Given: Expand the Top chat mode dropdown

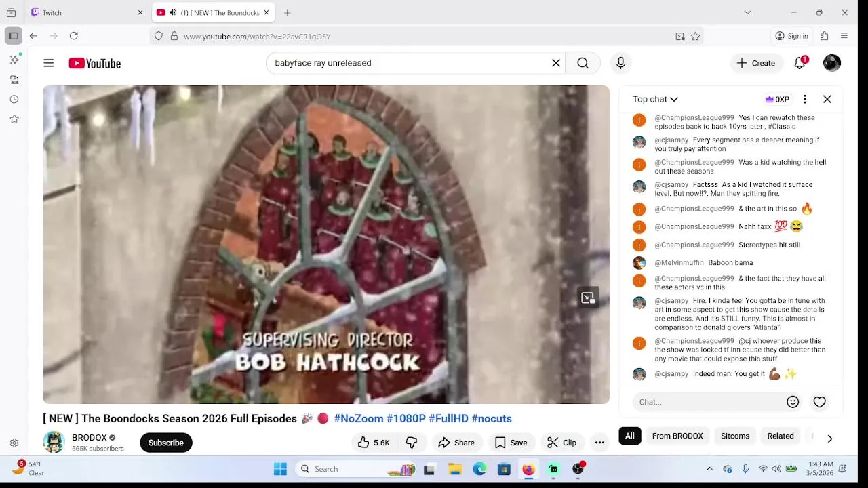Looking at the screenshot, I should (655, 99).
